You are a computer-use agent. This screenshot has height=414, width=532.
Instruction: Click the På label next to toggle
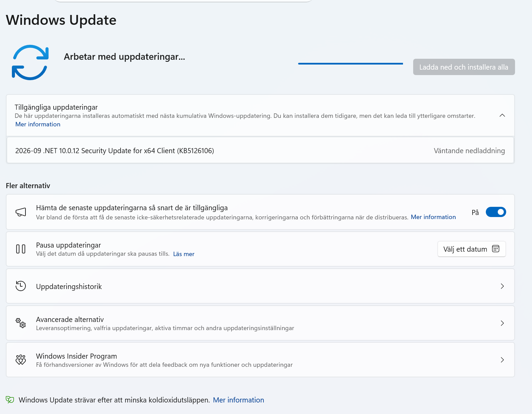pyautogui.click(x=475, y=212)
